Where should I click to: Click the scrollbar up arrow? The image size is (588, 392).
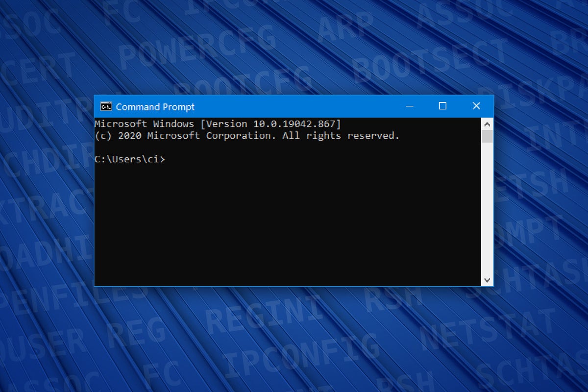[x=487, y=124]
